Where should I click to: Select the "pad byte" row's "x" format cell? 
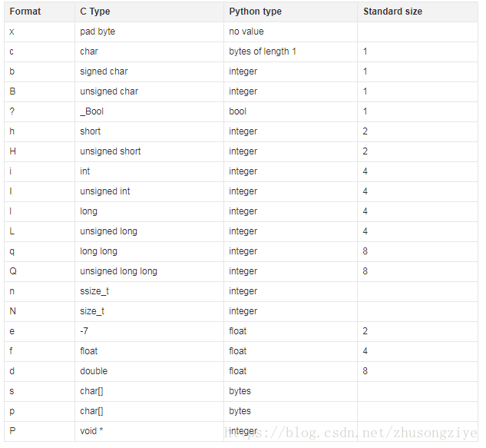click(12, 32)
